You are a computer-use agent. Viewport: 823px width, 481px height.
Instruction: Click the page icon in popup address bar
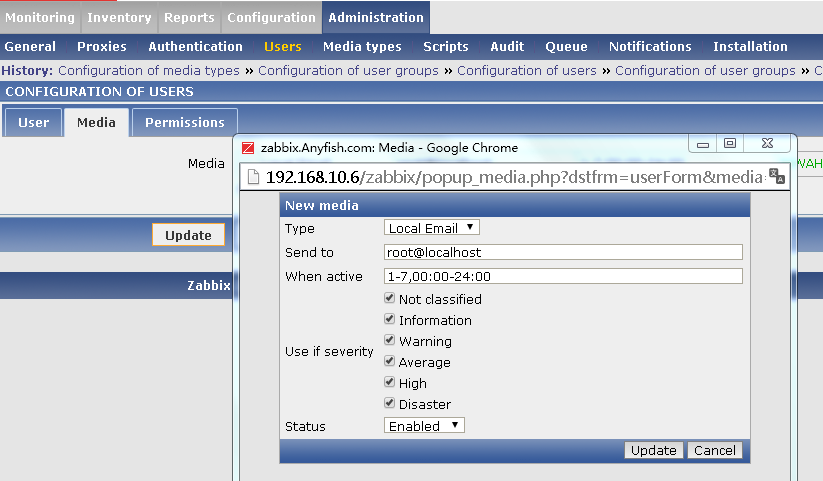[x=254, y=177]
